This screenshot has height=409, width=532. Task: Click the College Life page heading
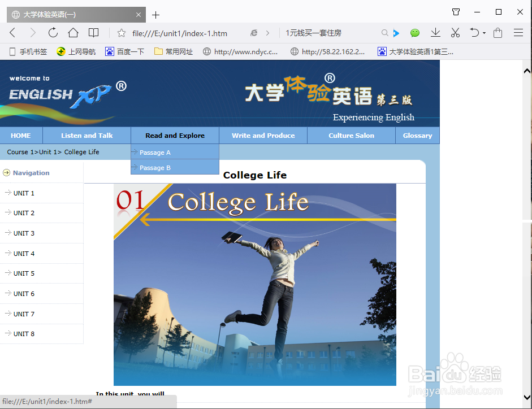click(x=255, y=175)
